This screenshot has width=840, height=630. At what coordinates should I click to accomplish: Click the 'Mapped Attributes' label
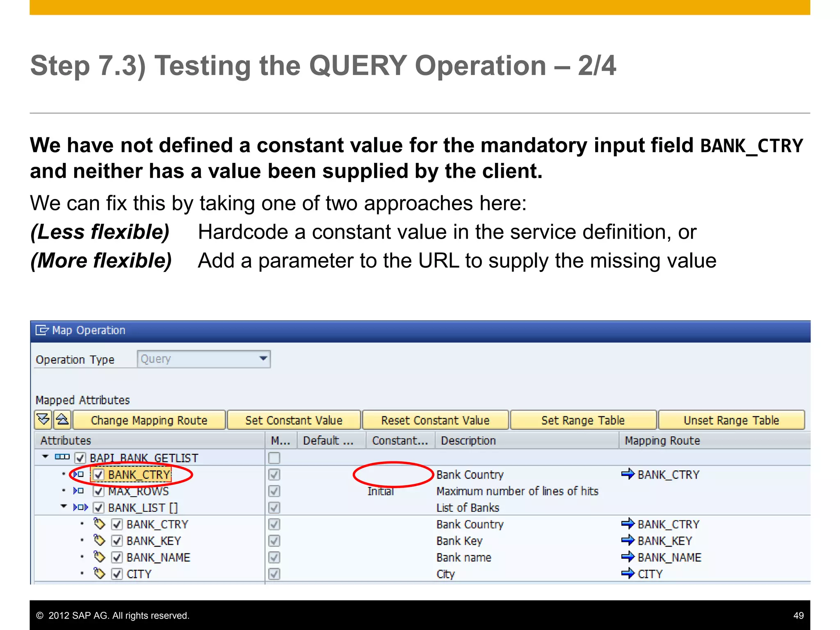[82, 400]
